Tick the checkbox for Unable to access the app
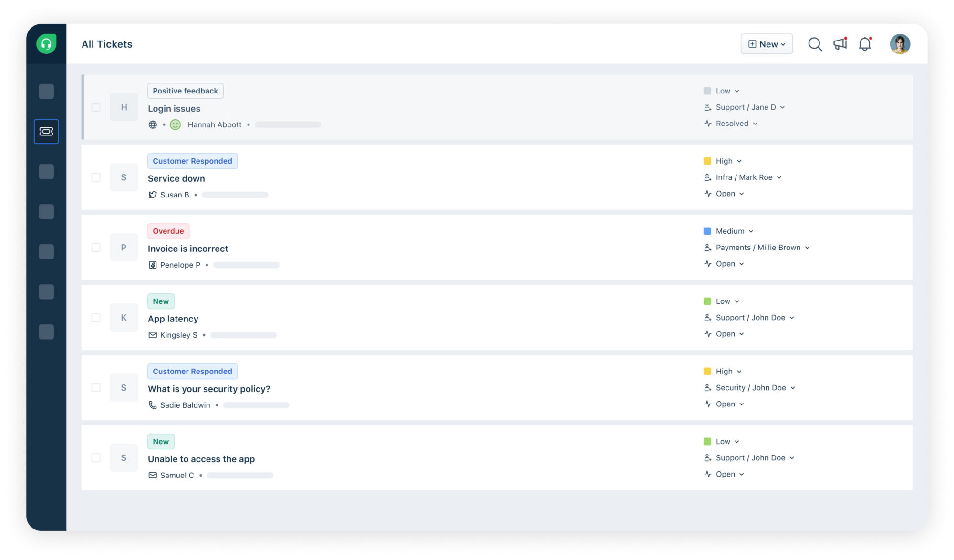 tap(95, 457)
